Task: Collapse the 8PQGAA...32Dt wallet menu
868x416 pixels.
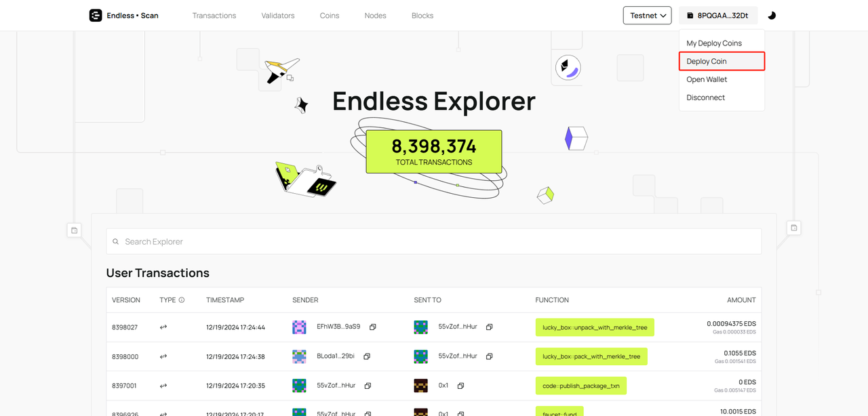Action: click(x=718, y=16)
